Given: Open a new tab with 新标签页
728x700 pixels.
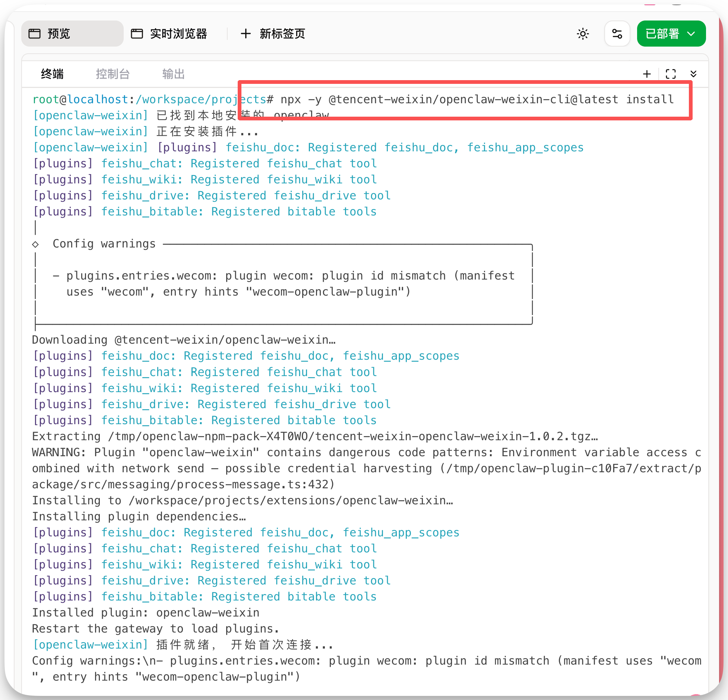Looking at the screenshot, I should 273,34.
